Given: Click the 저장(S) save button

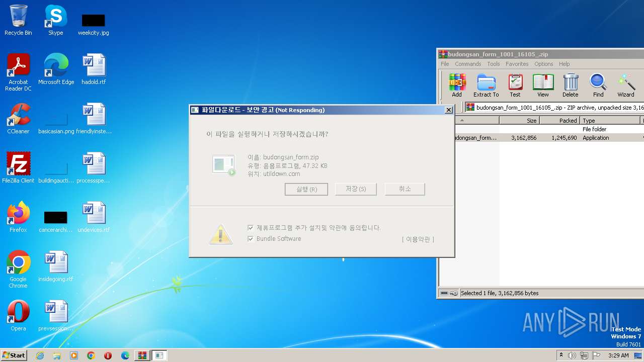Looking at the screenshot, I should pyautogui.click(x=356, y=189).
